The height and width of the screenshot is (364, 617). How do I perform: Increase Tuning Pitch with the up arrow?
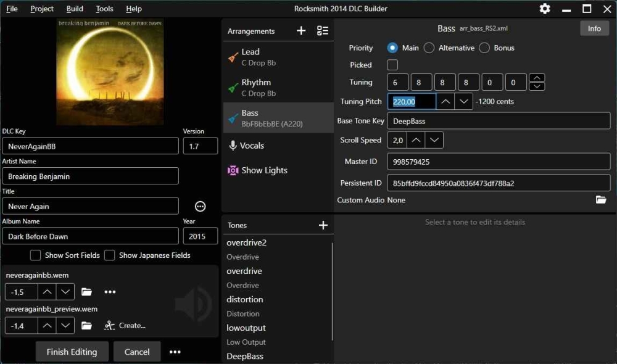[445, 102]
